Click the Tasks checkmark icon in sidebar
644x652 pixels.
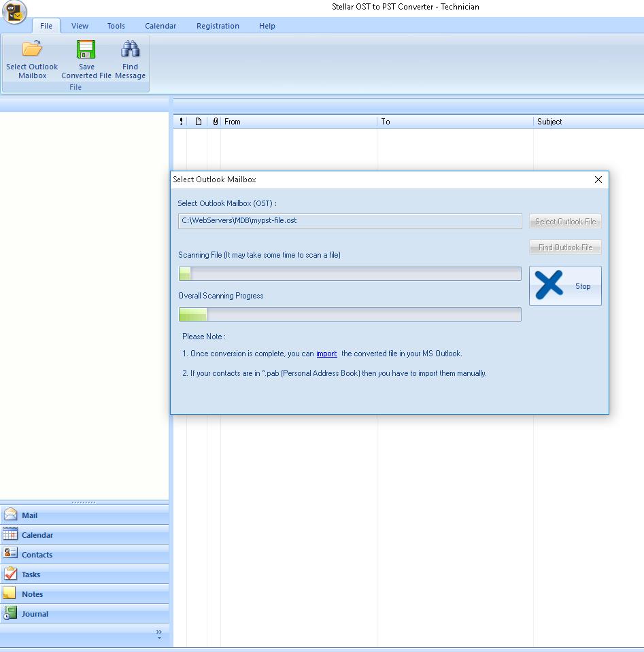[10, 574]
